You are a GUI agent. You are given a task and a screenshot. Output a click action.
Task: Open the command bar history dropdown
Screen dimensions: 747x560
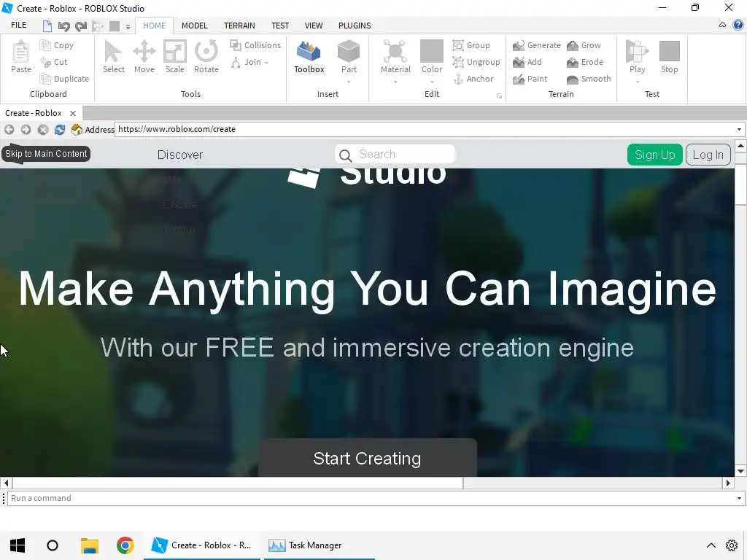739,498
